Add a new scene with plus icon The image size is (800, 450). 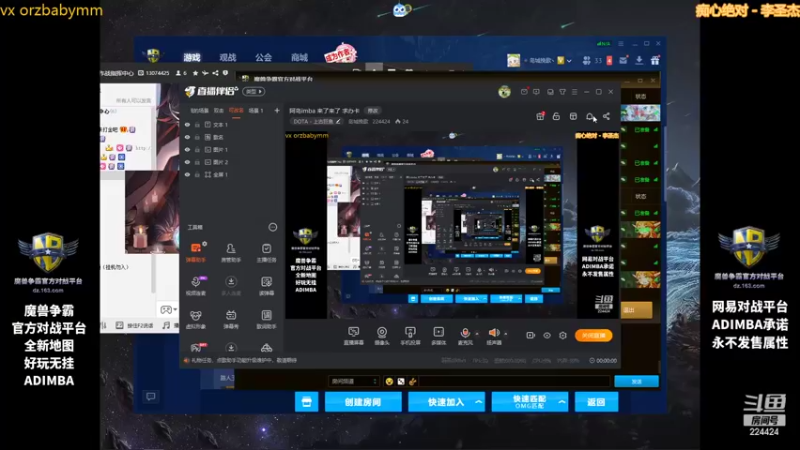pos(277,110)
